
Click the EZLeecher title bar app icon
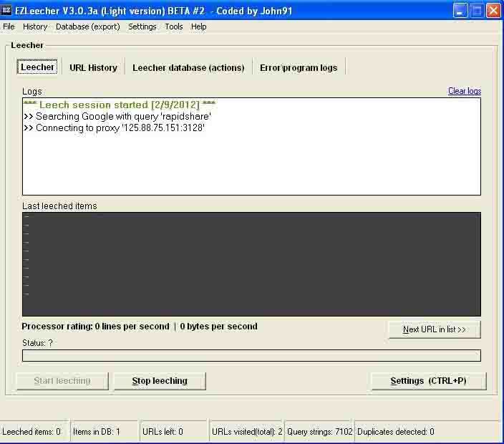pos(6,10)
